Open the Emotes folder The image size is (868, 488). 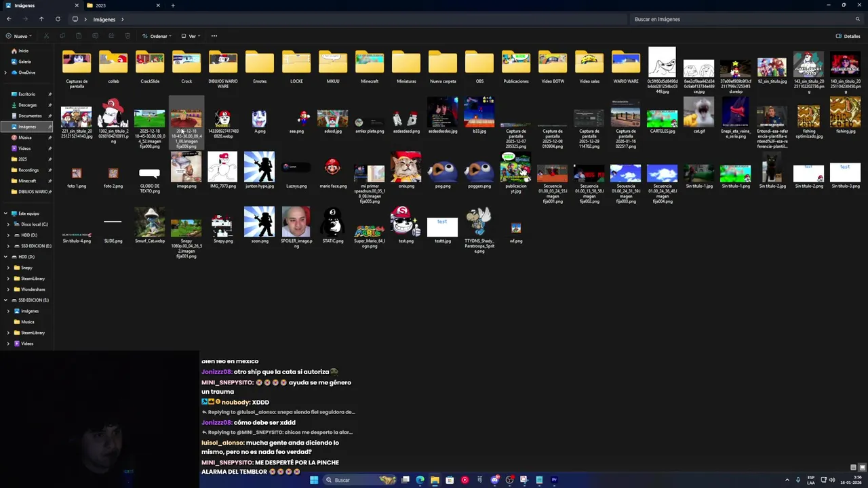[260, 66]
